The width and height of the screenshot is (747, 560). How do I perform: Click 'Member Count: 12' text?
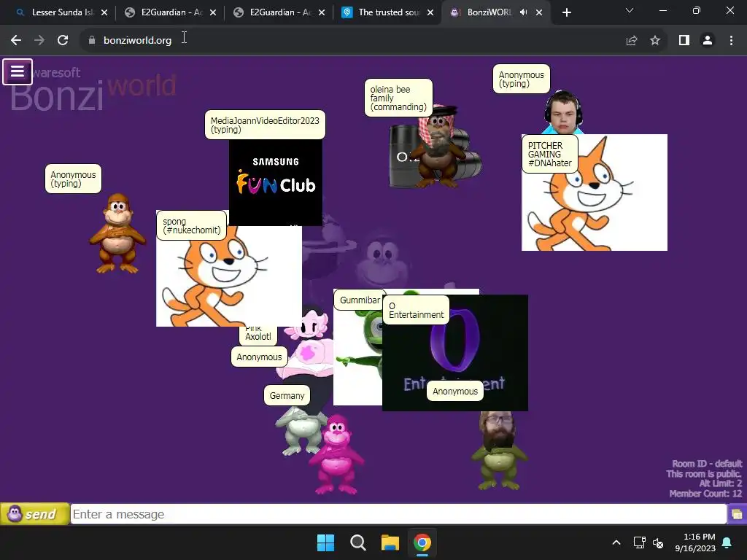(705, 494)
